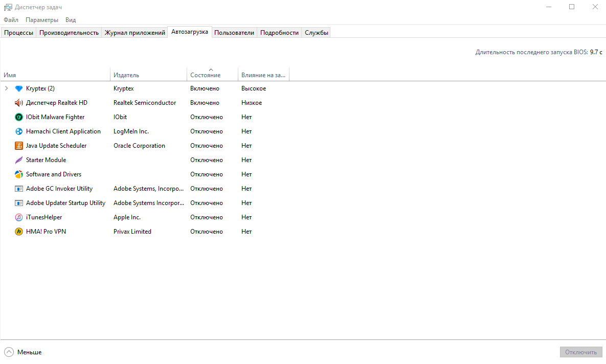Click the Adobe GC Invoker Utility icon

tap(18, 189)
